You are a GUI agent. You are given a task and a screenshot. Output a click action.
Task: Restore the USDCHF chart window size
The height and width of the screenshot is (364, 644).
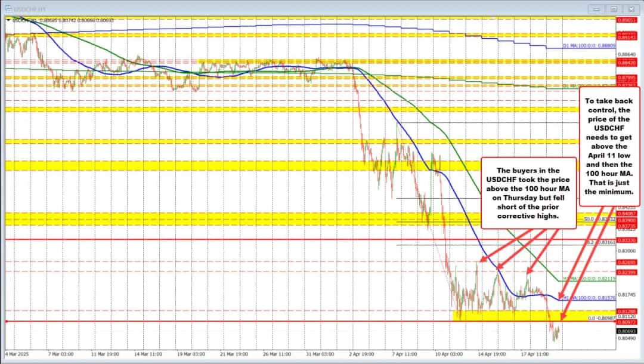point(613,10)
